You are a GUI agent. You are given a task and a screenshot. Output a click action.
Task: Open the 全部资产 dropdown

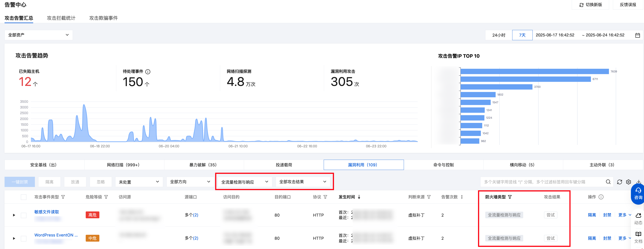[38, 35]
